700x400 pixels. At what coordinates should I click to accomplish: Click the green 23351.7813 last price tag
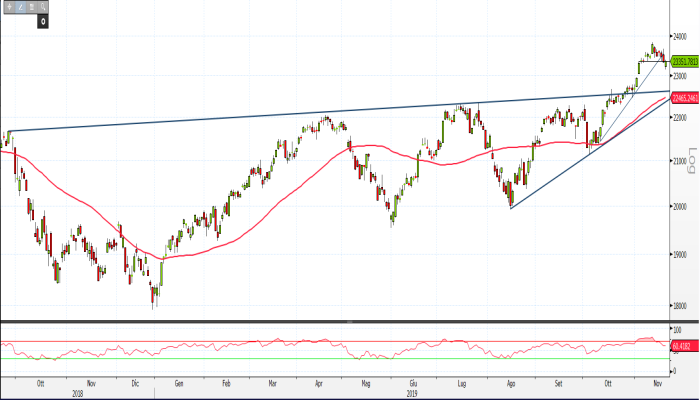(683, 60)
